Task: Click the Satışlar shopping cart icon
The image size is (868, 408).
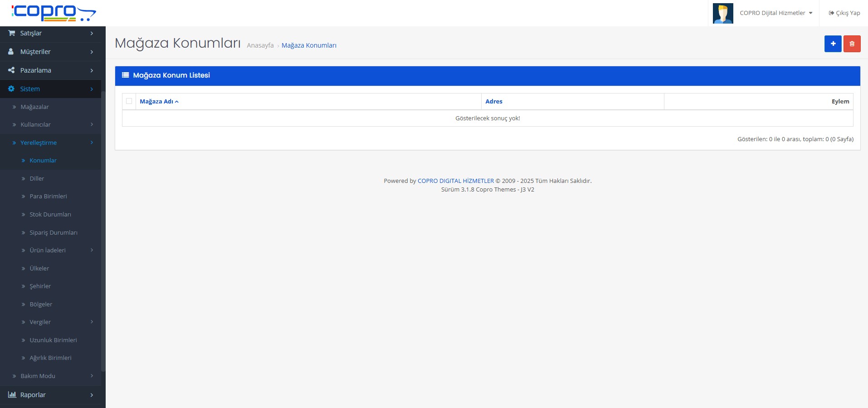Action: point(11,33)
